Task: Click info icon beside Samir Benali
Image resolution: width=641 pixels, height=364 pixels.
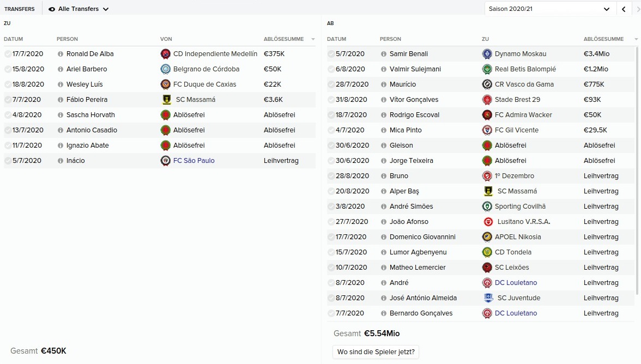Action: (383, 54)
